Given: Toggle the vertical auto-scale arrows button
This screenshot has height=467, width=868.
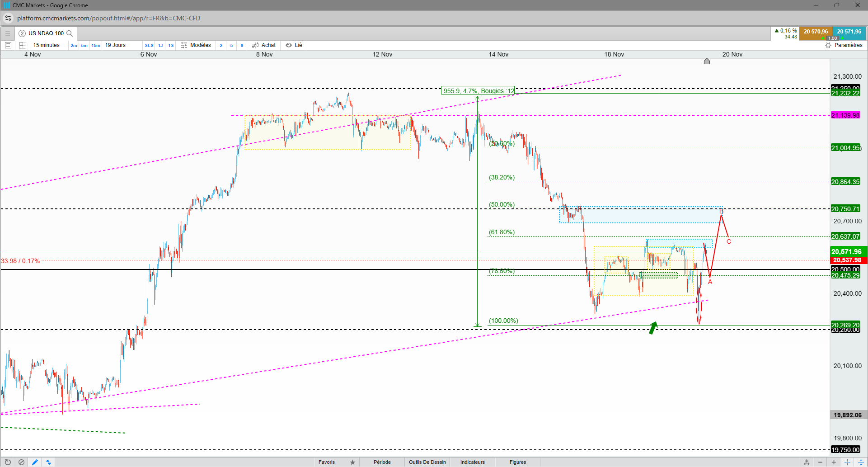Looking at the screenshot, I should click(861, 462).
